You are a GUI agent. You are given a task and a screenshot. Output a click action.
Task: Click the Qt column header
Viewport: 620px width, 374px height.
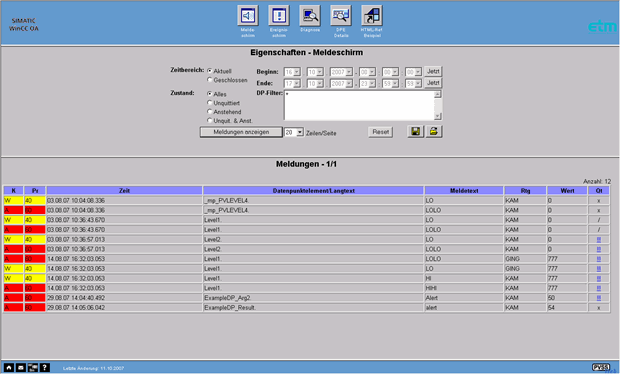click(599, 191)
